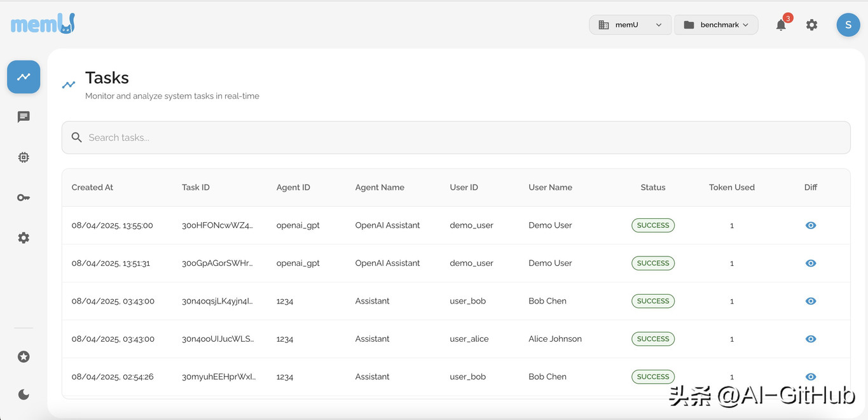
Task: Select task ID 30oGpAGorSWHr
Action: click(x=217, y=263)
